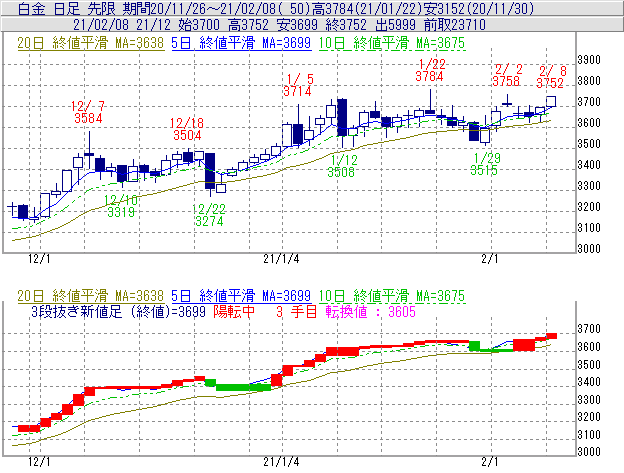The width and height of the screenshot is (624, 473).
Task: Click the 前取23710 value in header
Action: 455,25
